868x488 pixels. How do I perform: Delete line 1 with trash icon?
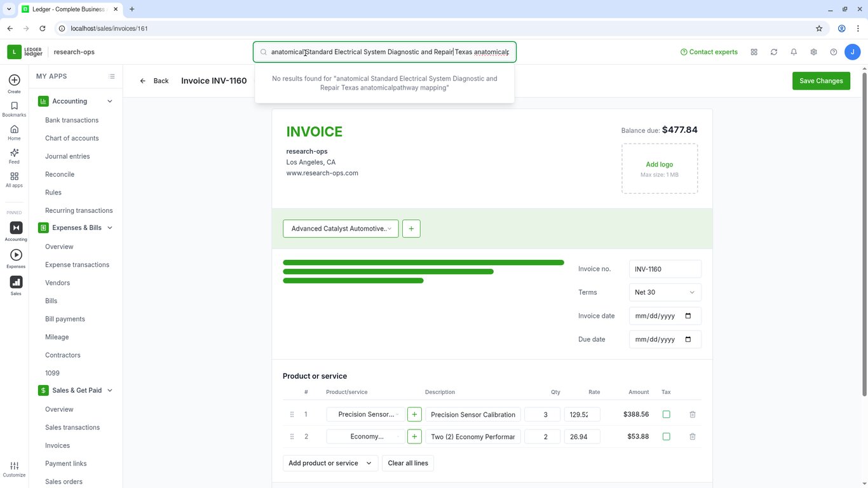pyautogui.click(x=693, y=414)
